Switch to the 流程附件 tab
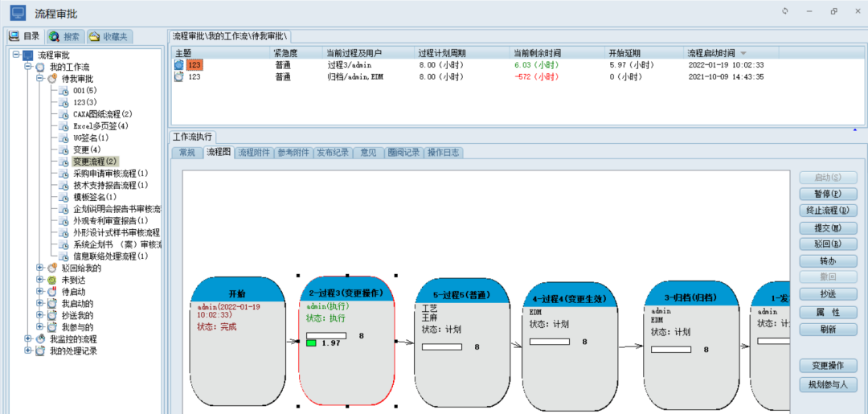 (x=254, y=152)
